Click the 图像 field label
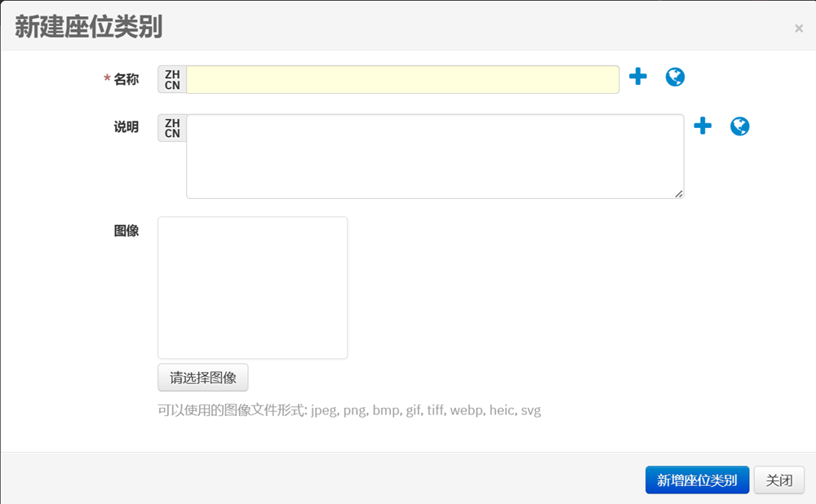Viewport: 816px width, 504px height. [126, 231]
